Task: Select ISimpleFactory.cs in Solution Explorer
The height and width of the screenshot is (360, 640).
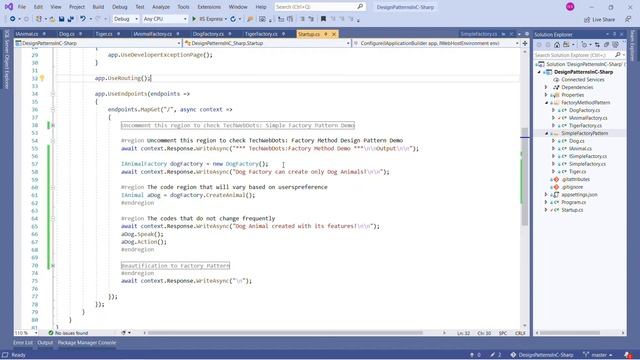Action: point(588,156)
